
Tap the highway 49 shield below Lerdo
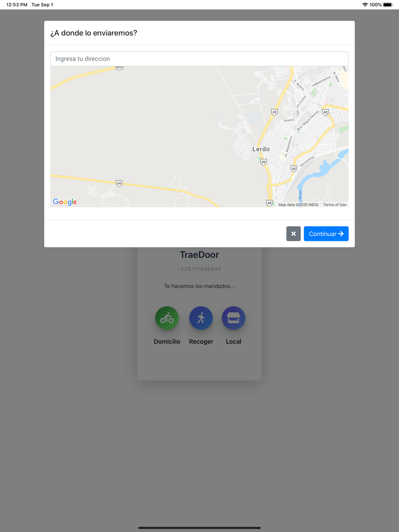263,162
